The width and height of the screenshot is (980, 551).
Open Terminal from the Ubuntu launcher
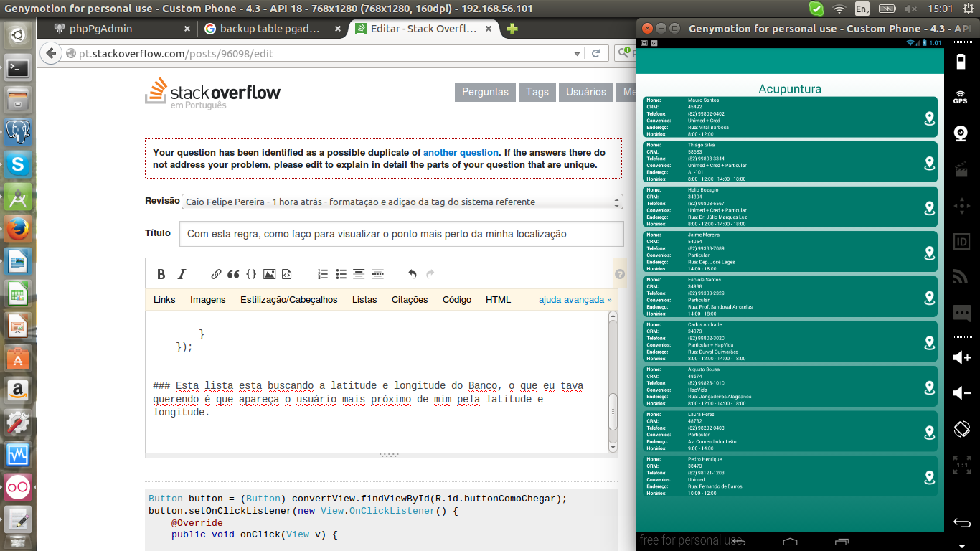[18, 69]
